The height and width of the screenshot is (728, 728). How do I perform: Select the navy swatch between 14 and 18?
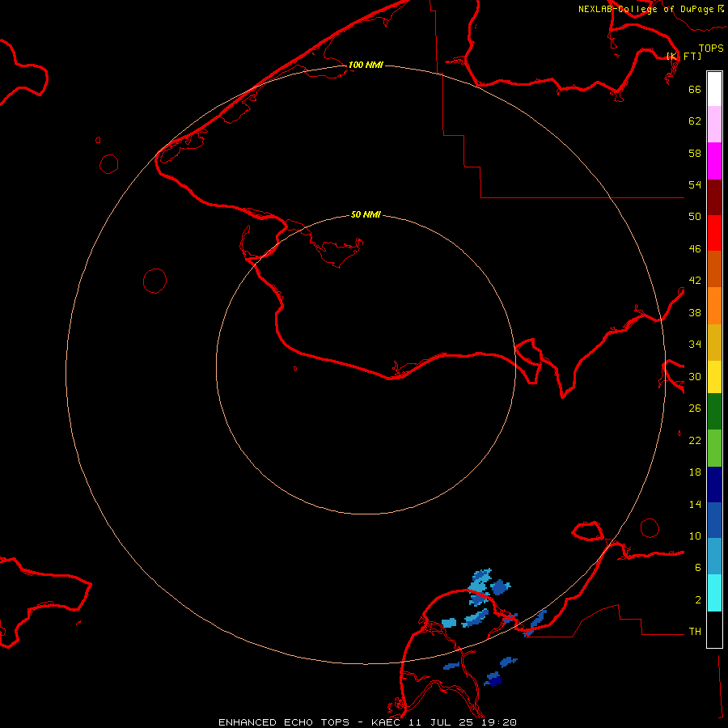[x=714, y=485]
